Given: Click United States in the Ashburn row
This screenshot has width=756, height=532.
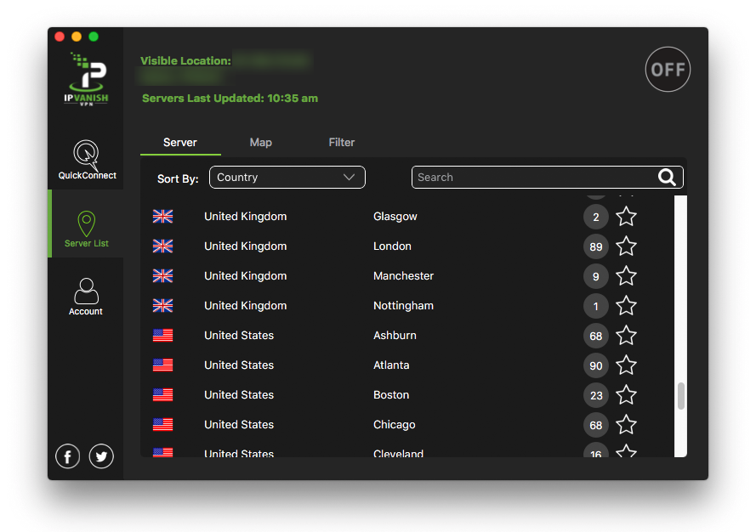Looking at the screenshot, I should tap(239, 336).
